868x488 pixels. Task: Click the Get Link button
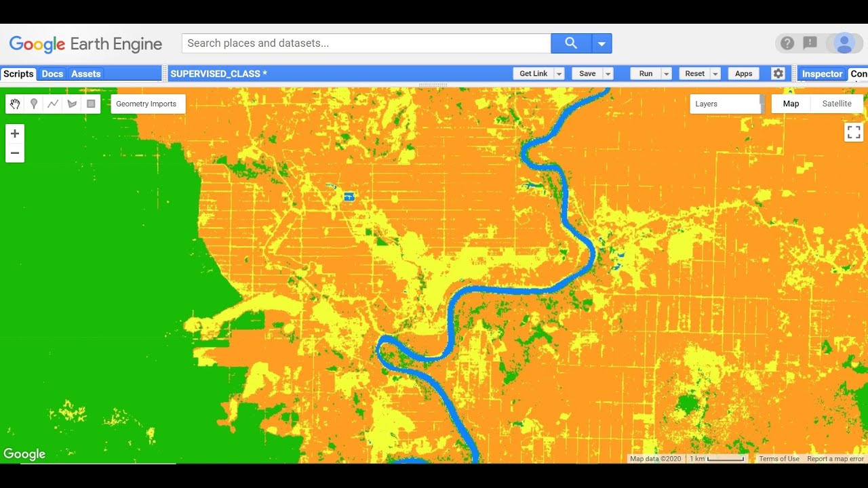(534, 74)
